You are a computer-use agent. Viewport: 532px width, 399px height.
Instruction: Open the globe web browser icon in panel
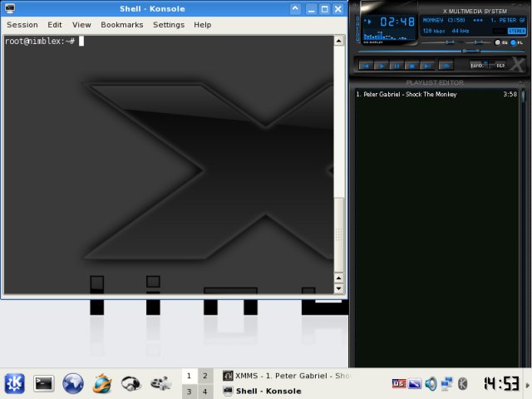73,384
